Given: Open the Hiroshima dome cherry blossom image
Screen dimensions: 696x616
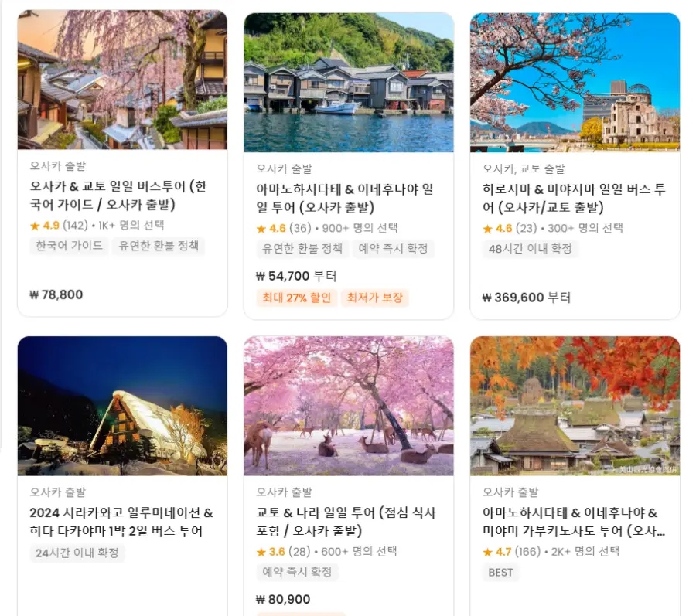Looking at the screenshot, I should coord(575,83).
